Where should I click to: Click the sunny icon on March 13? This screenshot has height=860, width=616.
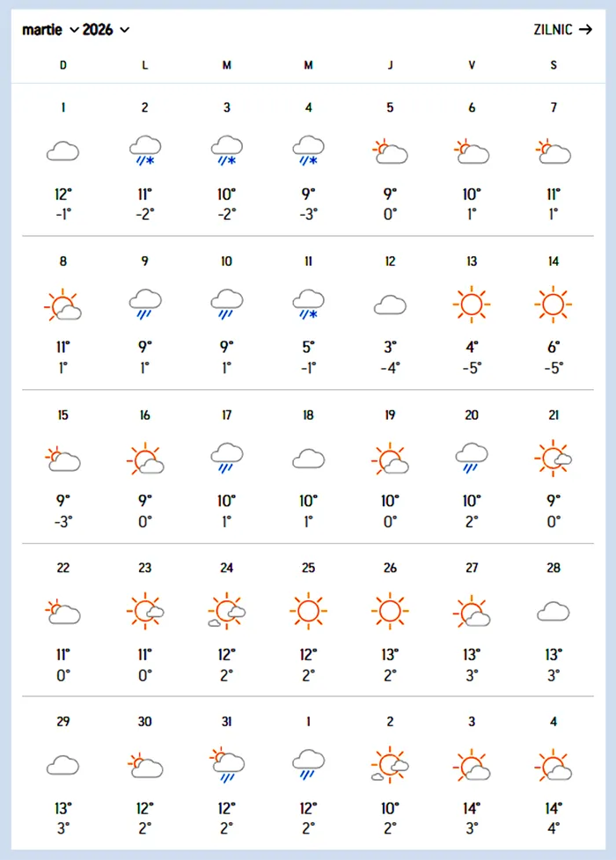(x=472, y=305)
